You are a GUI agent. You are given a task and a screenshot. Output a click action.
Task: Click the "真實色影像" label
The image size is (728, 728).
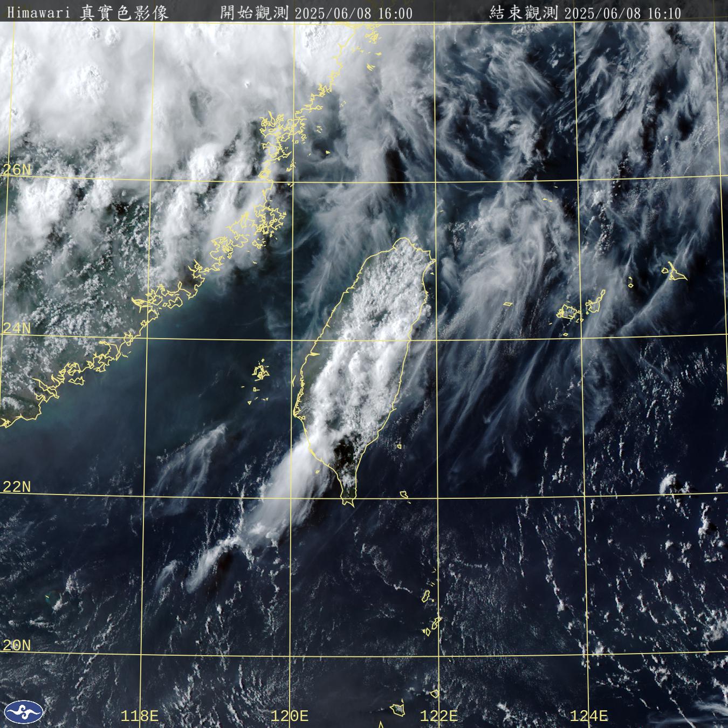(124, 13)
